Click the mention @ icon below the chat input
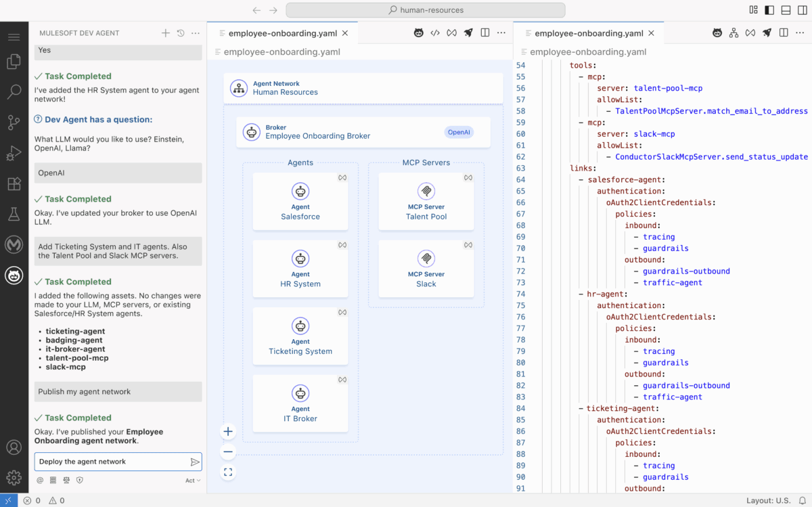The height and width of the screenshot is (507, 812). (39, 480)
